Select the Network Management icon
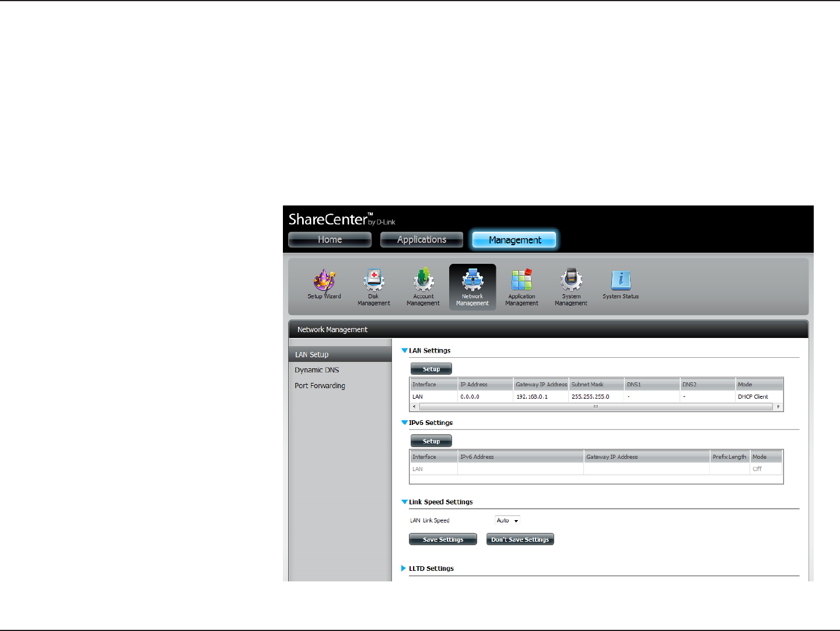The width and height of the screenshot is (840, 631). click(473, 287)
